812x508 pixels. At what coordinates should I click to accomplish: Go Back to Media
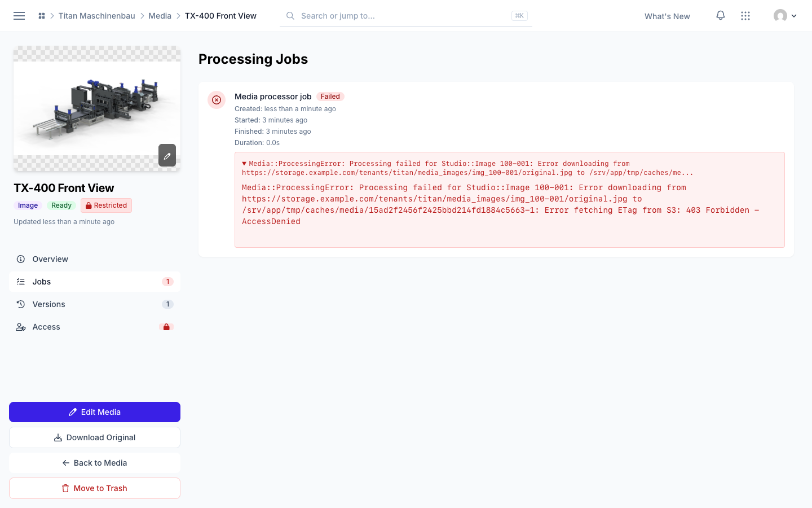click(95, 463)
